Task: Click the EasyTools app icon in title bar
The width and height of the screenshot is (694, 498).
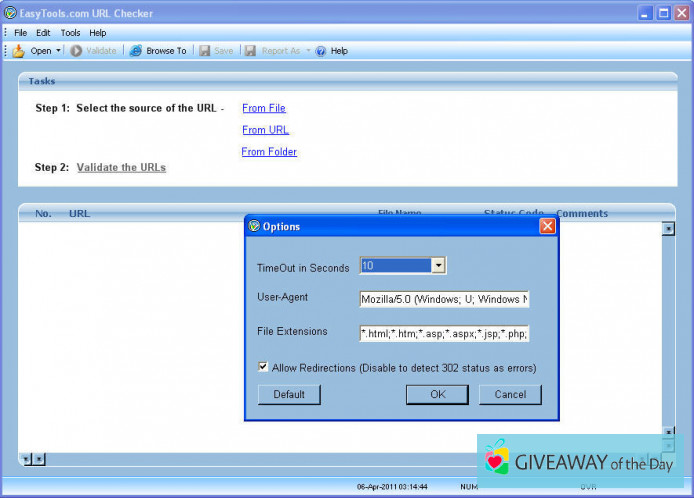Action: pyautogui.click(x=10, y=13)
